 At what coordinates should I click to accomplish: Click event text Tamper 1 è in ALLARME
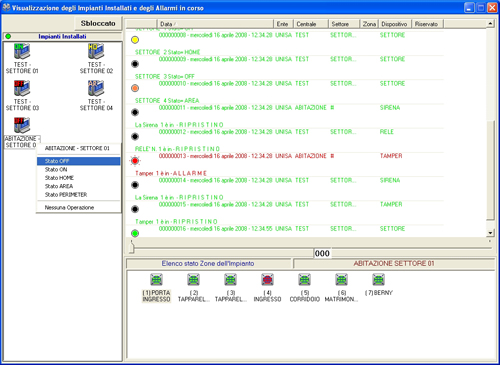click(x=171, y=173)
